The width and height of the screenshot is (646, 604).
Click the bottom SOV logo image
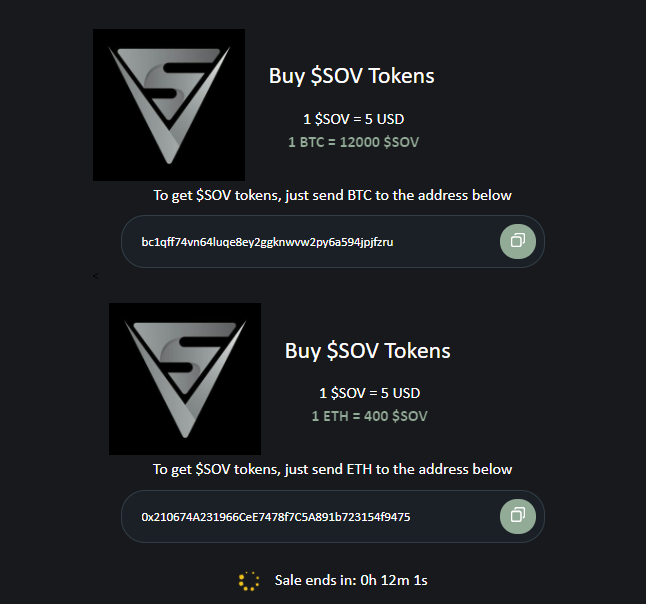[185, 379]
